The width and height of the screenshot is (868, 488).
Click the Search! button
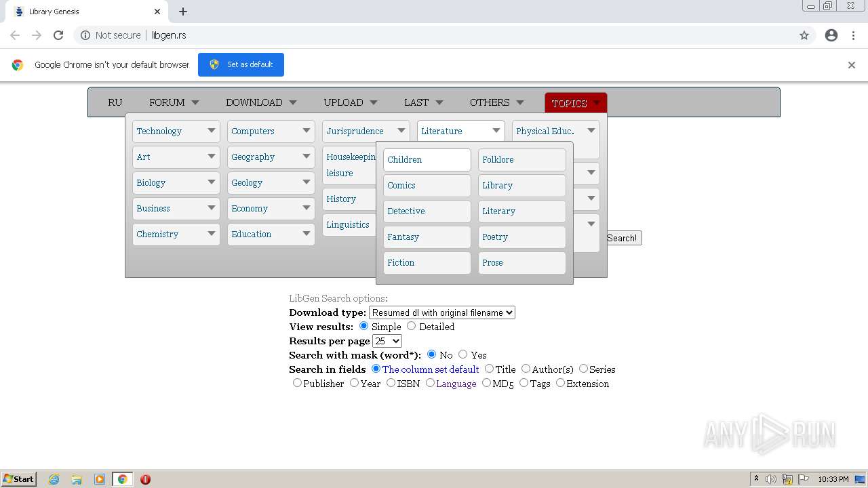622,238
